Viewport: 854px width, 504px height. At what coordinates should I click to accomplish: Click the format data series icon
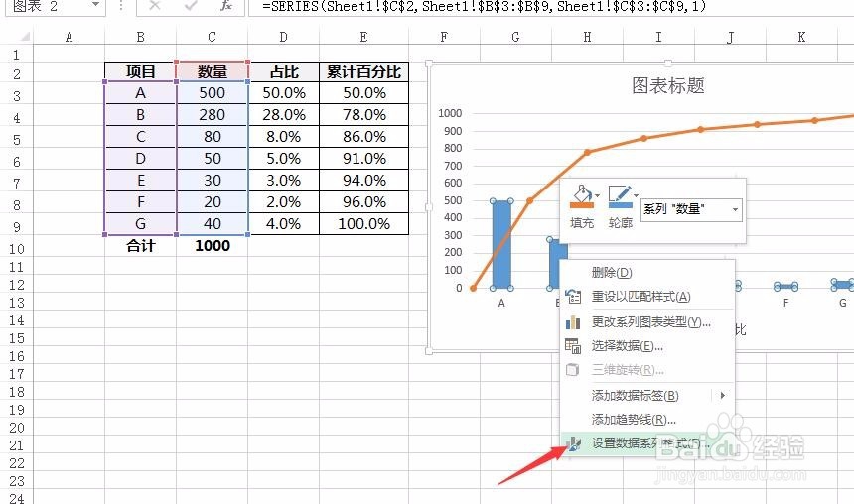(x=573, y=443)
